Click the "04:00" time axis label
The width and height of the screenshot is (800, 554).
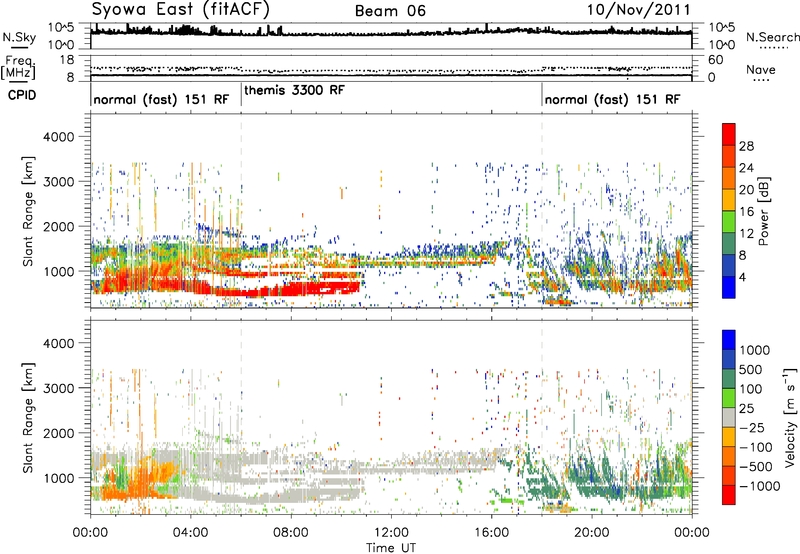point(190,533)
